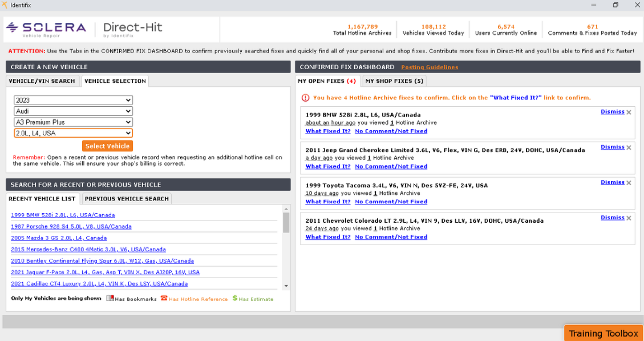Click the Has Bookmarks legend icon
Screen dimensions: 644x341
coord(110,298)
